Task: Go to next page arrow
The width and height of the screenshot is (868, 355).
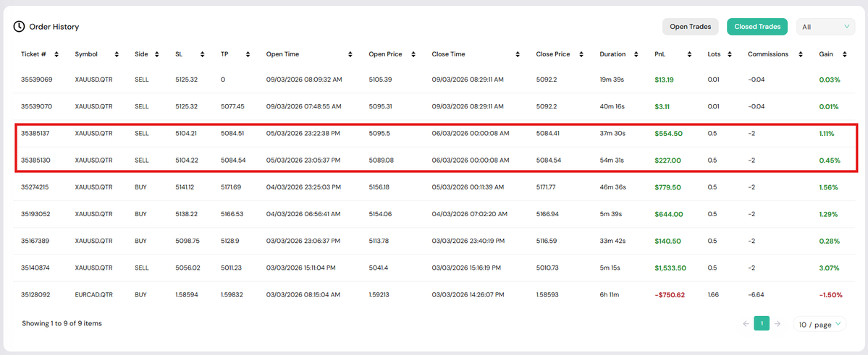Action: coord(778,323)
